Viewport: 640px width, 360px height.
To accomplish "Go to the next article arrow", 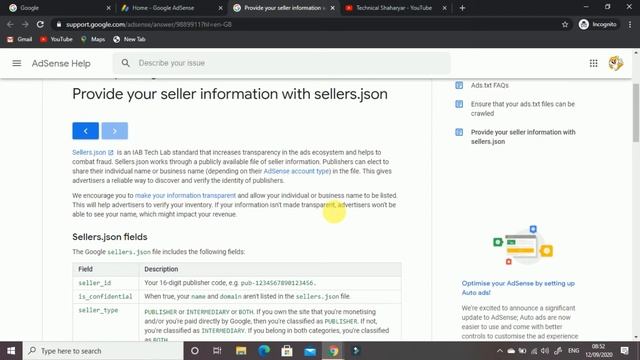I will [115, 131].
